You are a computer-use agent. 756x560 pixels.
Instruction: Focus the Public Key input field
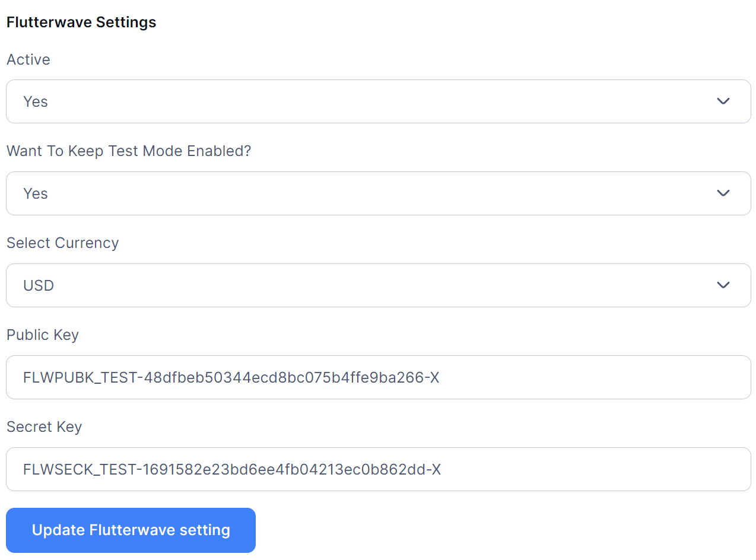point(534,377)
